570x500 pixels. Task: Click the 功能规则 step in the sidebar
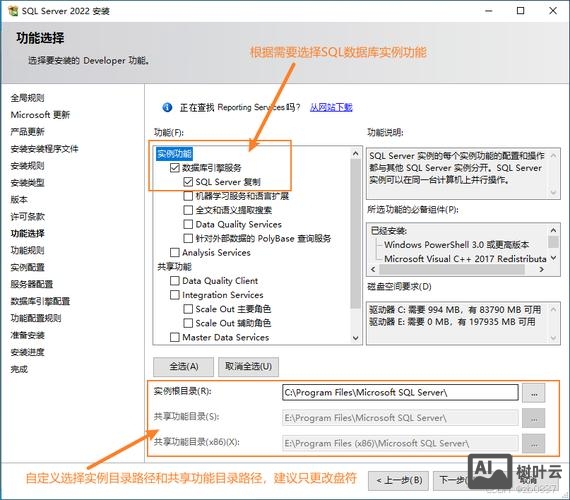point(27,250)
